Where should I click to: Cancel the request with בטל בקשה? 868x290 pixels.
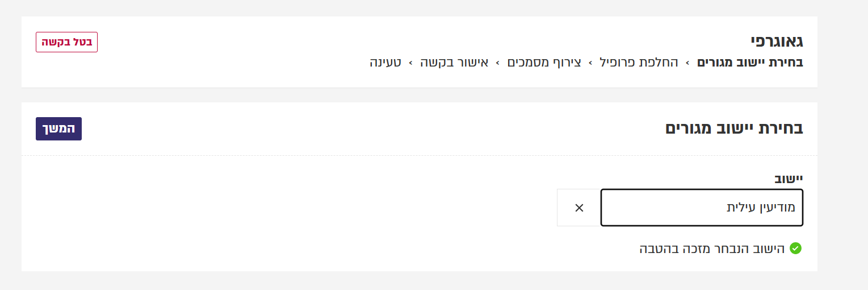tap(67, 42)
